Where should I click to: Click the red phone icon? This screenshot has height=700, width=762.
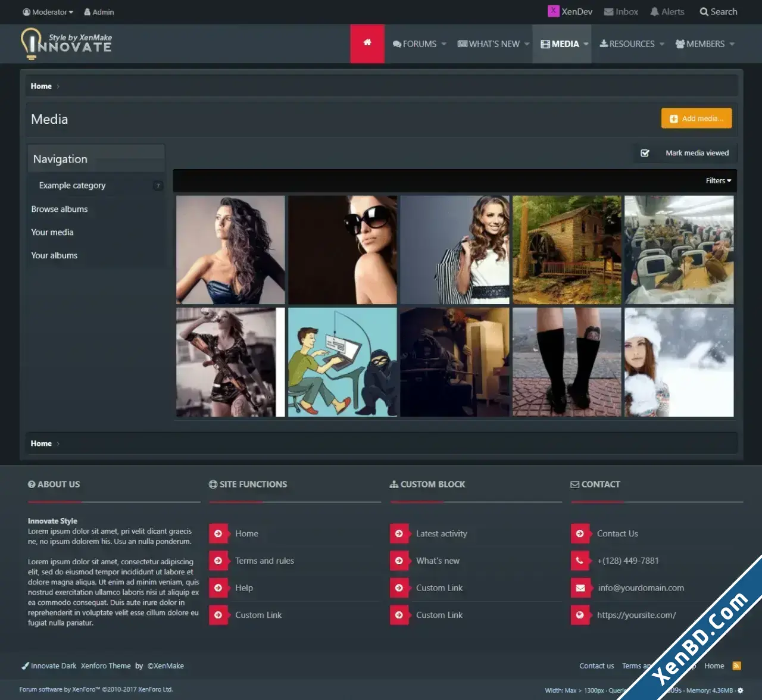tap(580, 561)
